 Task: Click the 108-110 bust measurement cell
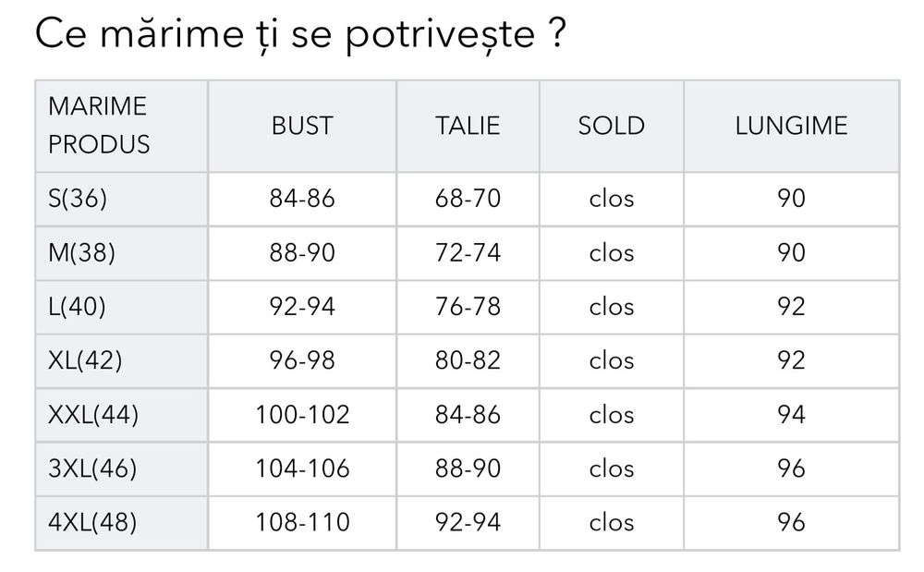(302, 522)
